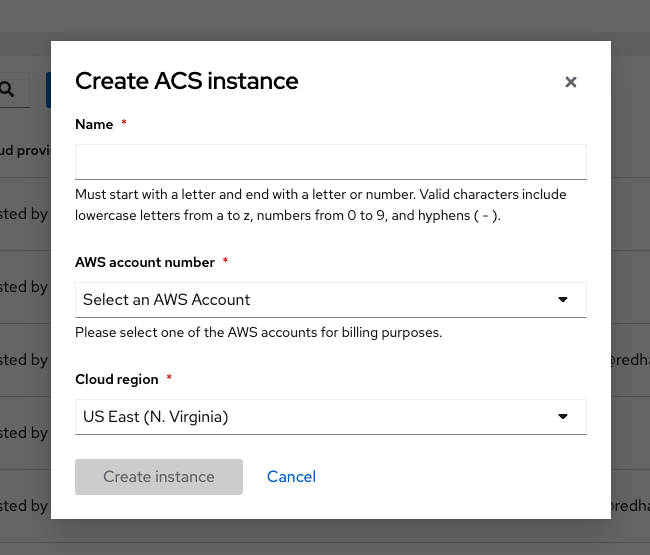The width and height of the screenshot is (650, 555).
Task: Click the first 'sted by' row behind dialog
Action: [x=24, y=214]
